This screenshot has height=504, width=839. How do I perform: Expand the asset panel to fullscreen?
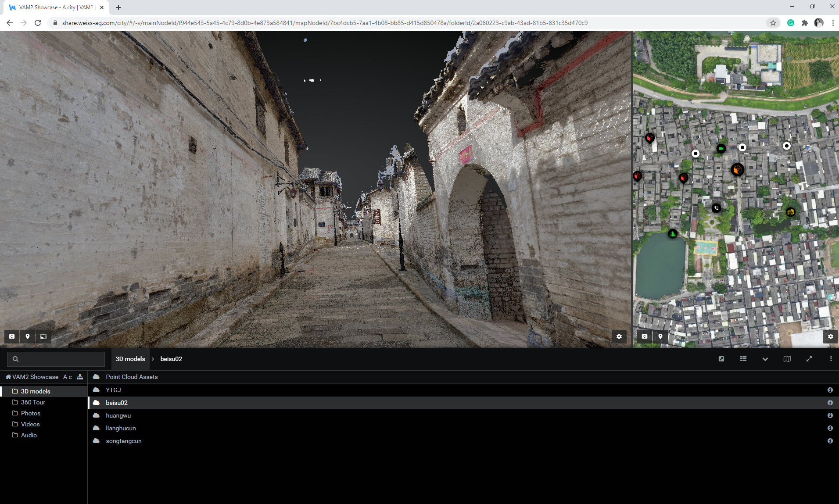pos(809,359)
